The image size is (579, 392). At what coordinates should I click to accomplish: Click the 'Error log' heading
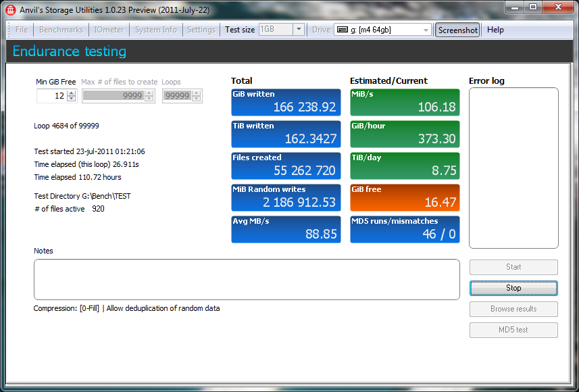[x=486, y=81]
